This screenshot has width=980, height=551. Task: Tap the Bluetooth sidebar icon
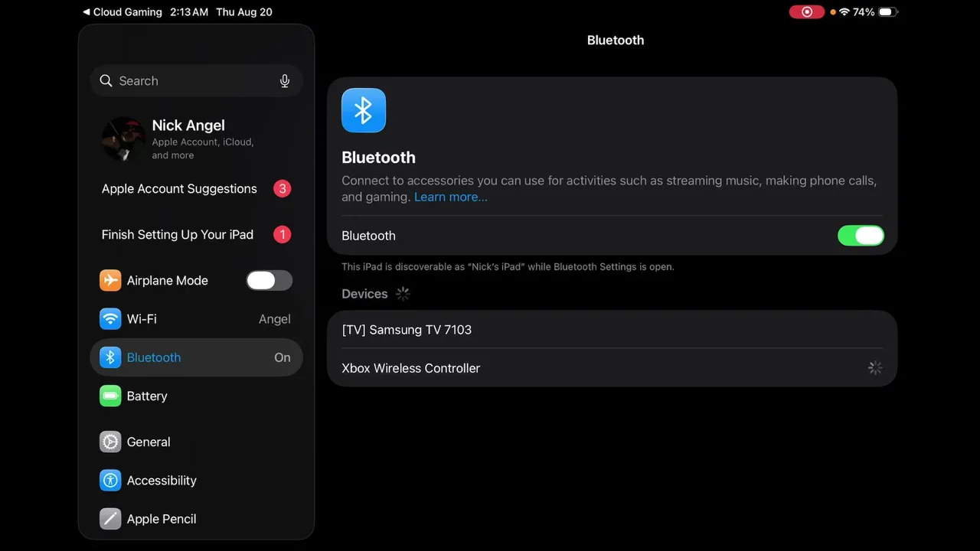coord(110,357)
